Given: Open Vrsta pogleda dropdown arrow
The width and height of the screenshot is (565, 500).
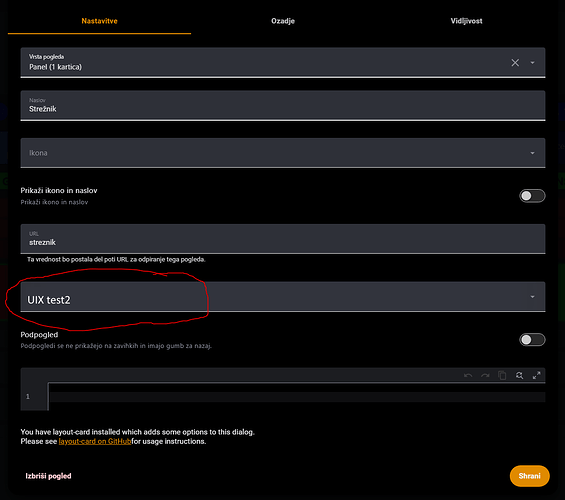Looking at the screenshot, I should 533,63.
